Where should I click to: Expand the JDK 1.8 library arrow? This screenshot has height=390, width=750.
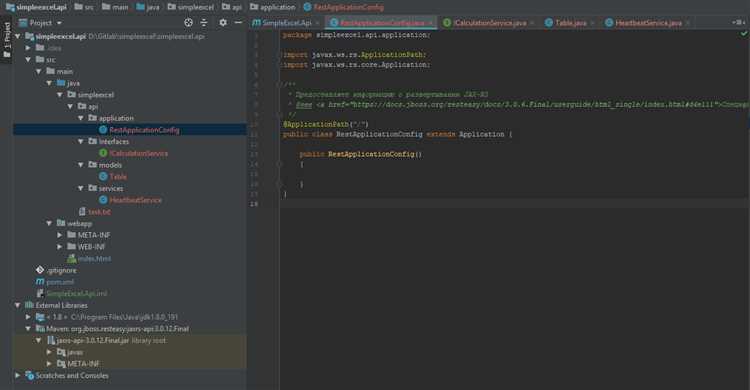pyautogui.click(x=28, y=317)
